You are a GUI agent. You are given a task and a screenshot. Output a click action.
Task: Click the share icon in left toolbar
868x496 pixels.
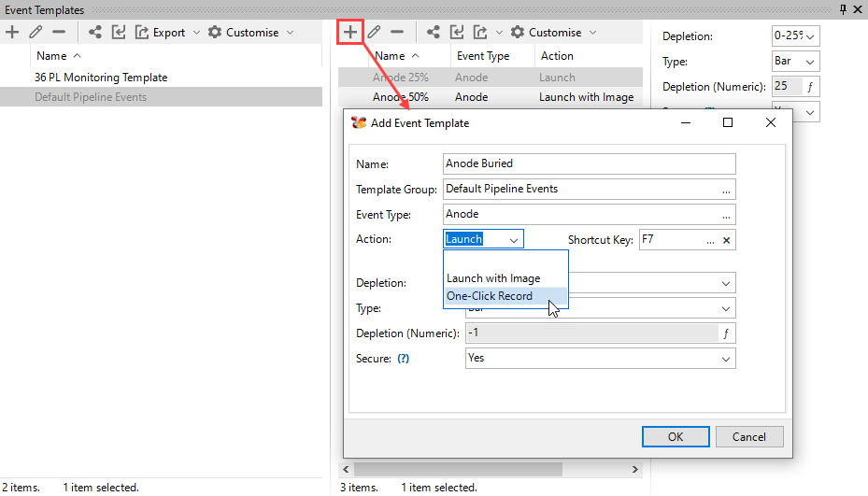[x=95, y=32]
